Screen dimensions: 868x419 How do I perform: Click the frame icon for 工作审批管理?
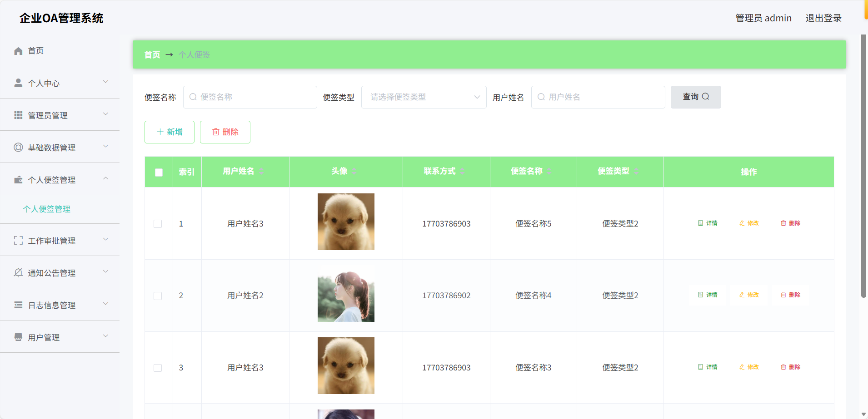pyautogui.click(x=18, y=240)
